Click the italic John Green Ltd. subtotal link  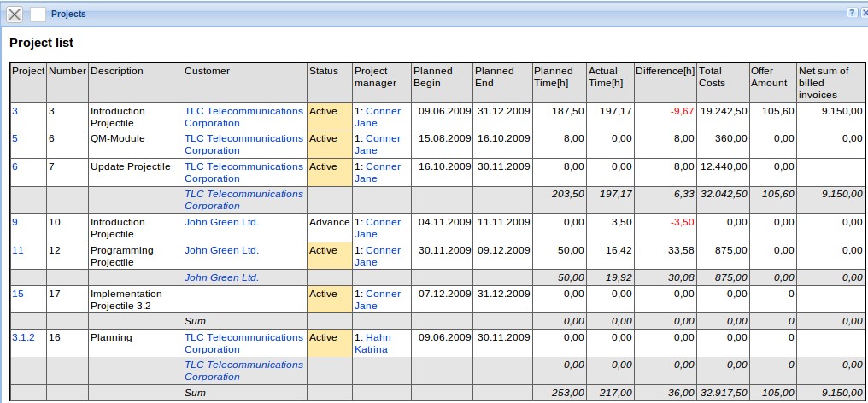click(x=221, y=277)
